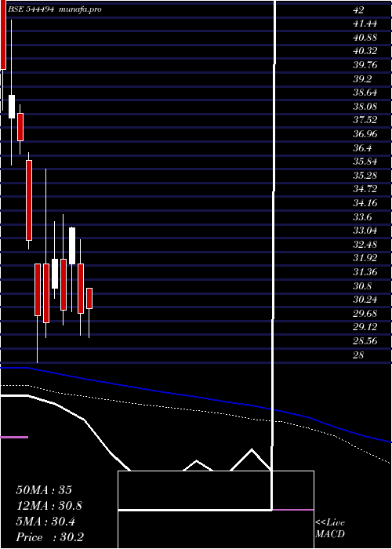Image resolution: width=392 pixels, height=549 pixels.
Task: Select the price axis label 31.92
Action: [365, 258]
